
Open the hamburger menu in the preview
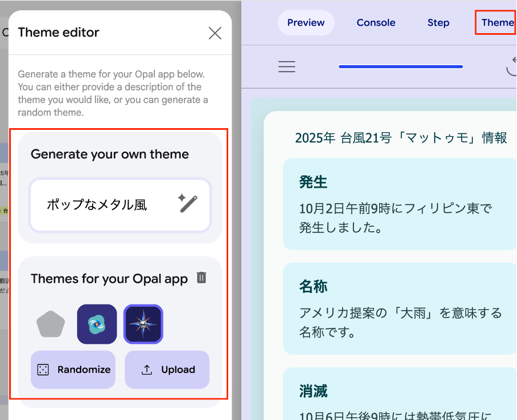pos(287,67)
